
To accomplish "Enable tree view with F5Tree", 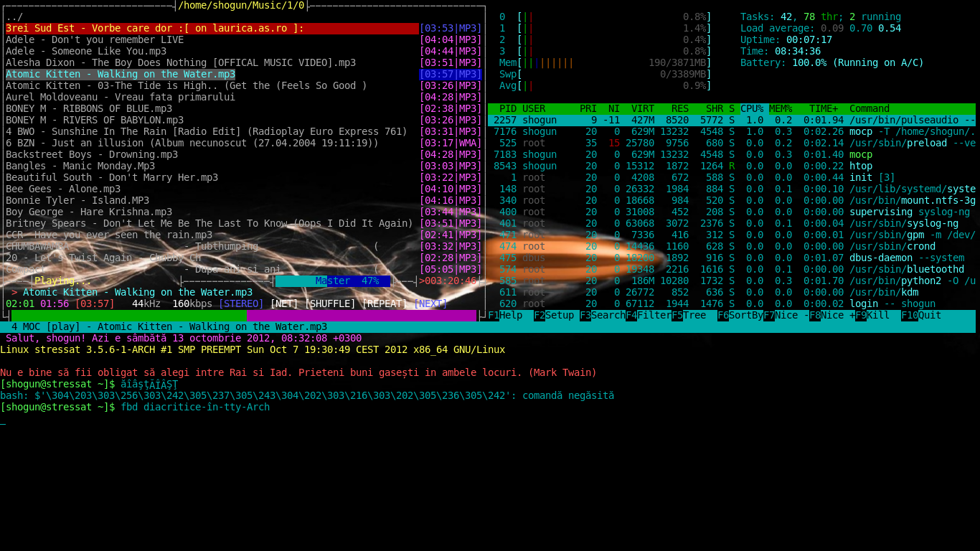I will 688,315.
